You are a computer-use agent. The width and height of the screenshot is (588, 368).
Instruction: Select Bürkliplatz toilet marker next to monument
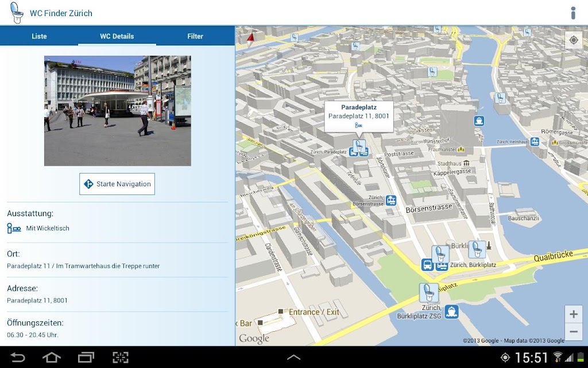click(x=477, y=250)
